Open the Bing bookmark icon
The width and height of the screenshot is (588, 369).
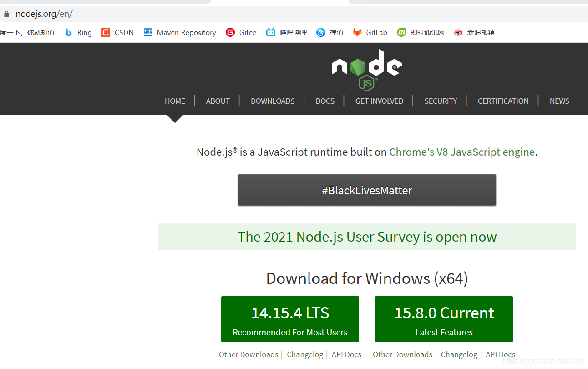coord(68,32)
